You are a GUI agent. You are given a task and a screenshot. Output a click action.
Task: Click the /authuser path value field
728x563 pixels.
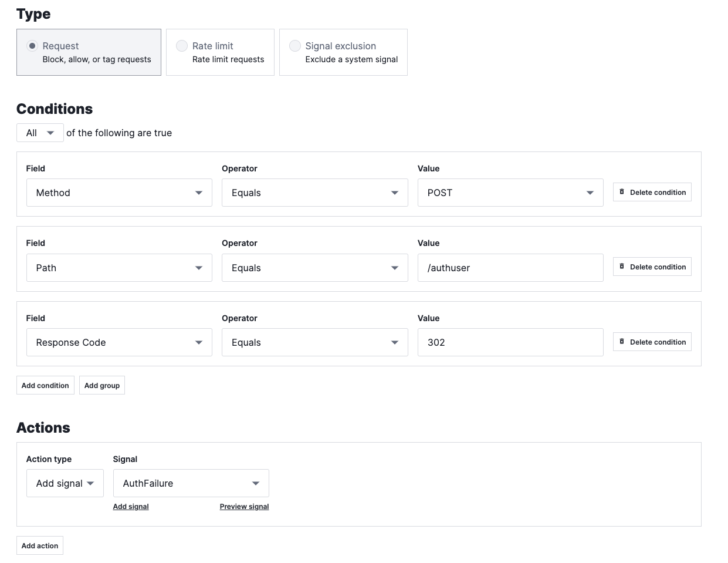click(x=510, y=268)
